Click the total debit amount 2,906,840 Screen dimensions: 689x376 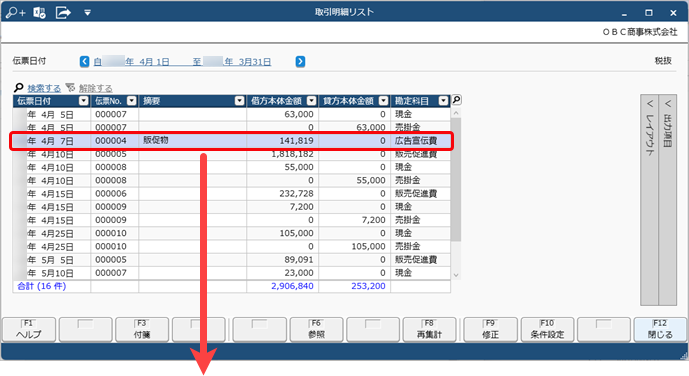coord(292,286)
